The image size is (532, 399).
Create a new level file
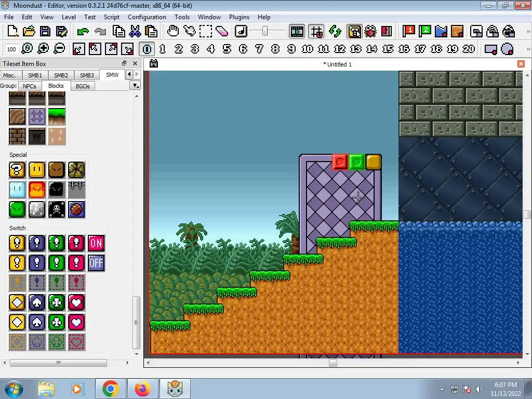coord(12,31)
